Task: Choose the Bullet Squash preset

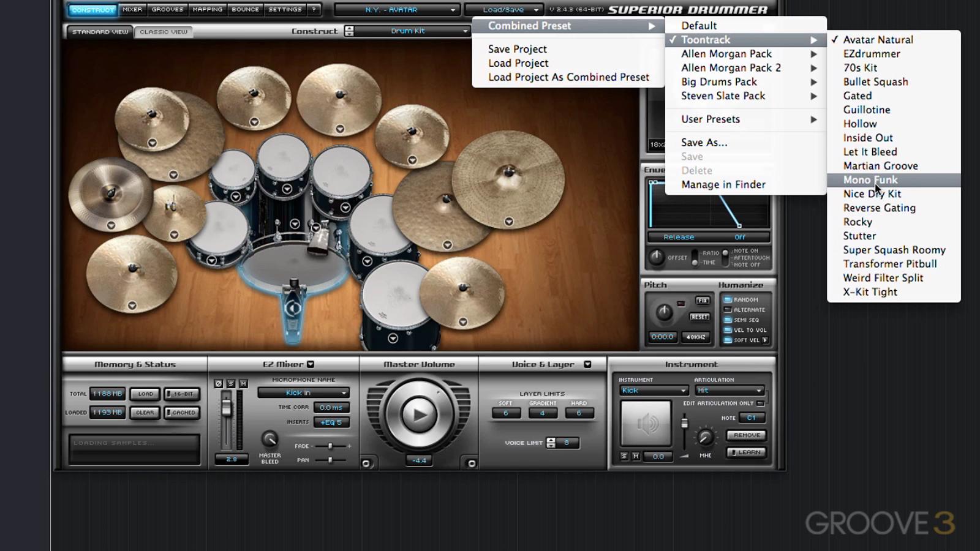Action: pos(894,82)
